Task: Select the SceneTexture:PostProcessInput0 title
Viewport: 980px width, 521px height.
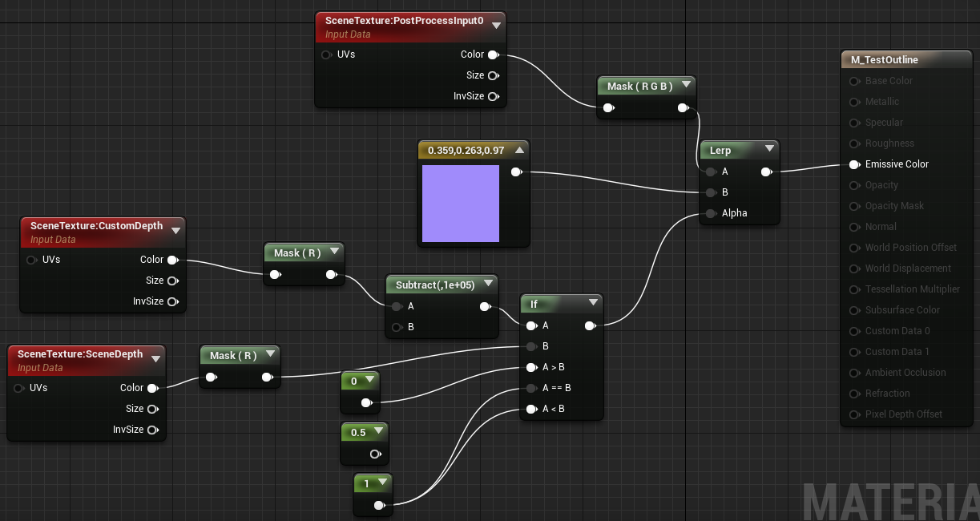Action: [405, 20]
